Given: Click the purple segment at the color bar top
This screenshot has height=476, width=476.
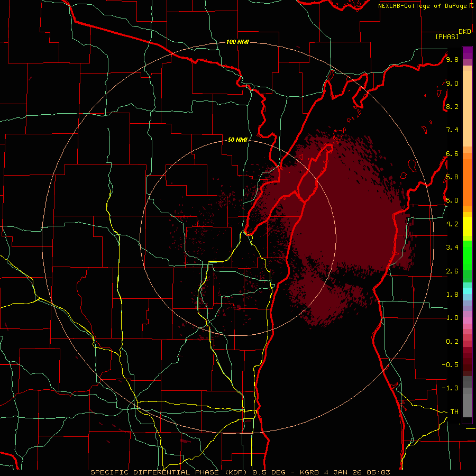Looking at the screenshot, I should pos(467,53).
